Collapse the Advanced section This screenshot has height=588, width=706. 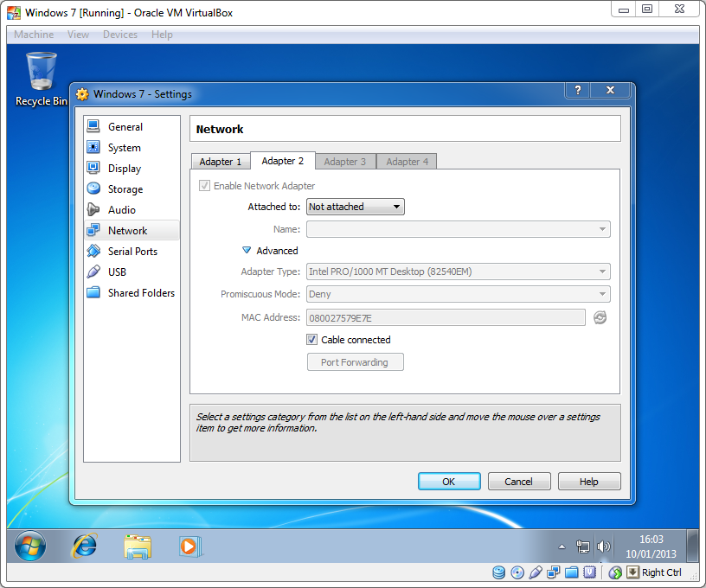247,251
